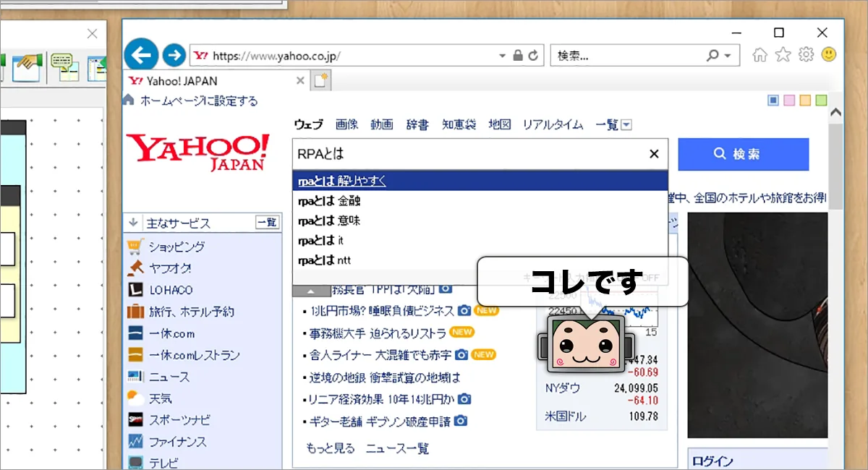Click the ニュース service icon
Viewport: 868px width, 470px height.
click(x=135, y=377)
